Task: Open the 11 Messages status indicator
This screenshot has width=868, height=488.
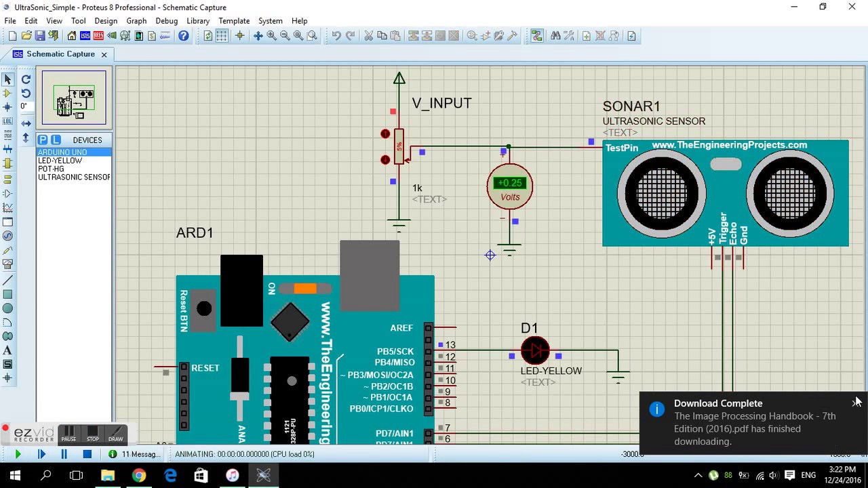Action: pyautogui.click(x=134, y=454)
